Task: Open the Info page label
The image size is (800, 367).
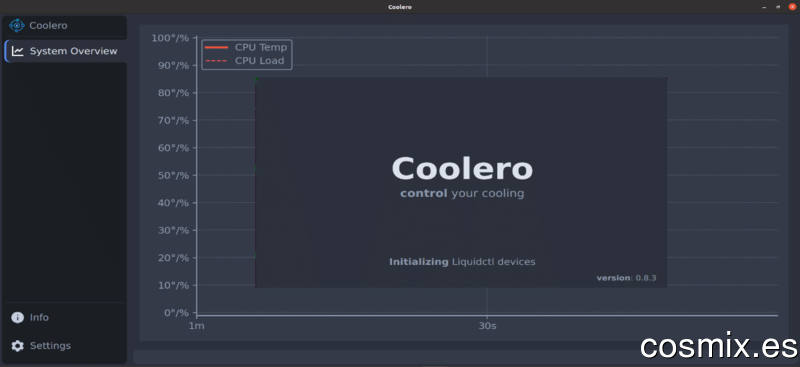Action: [39, 317]
